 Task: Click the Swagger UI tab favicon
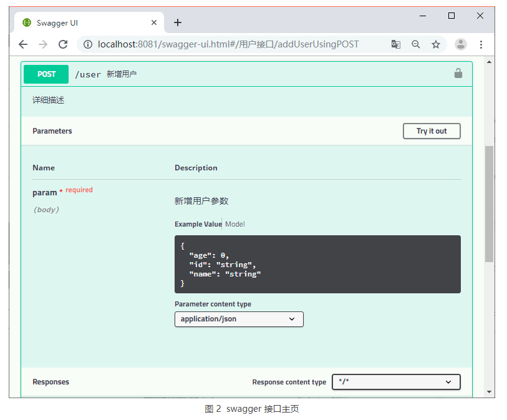pos(27,22)
